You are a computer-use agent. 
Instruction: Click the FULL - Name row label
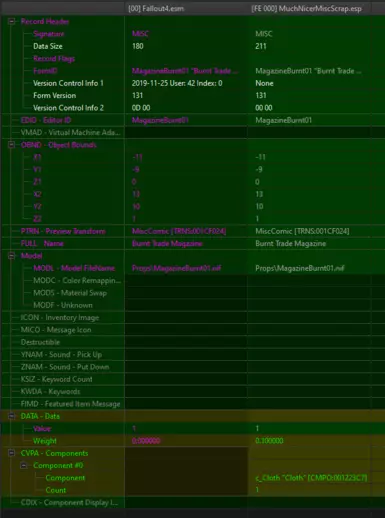coord(42,243)
